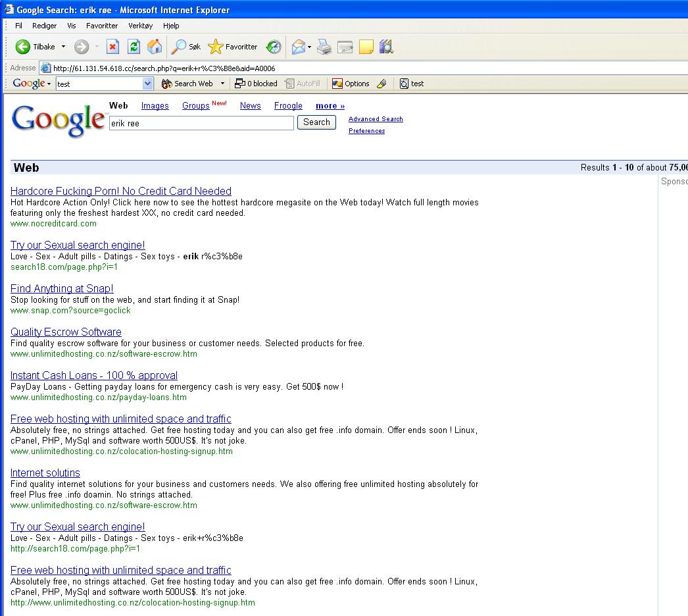
Task: Open 'Quality Escrow Software' result
Action: click(x=66, y=332)
